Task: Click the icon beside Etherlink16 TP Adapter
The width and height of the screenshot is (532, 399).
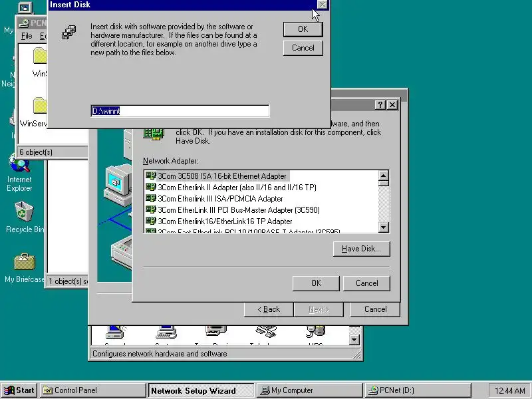Action: (151, 221)
